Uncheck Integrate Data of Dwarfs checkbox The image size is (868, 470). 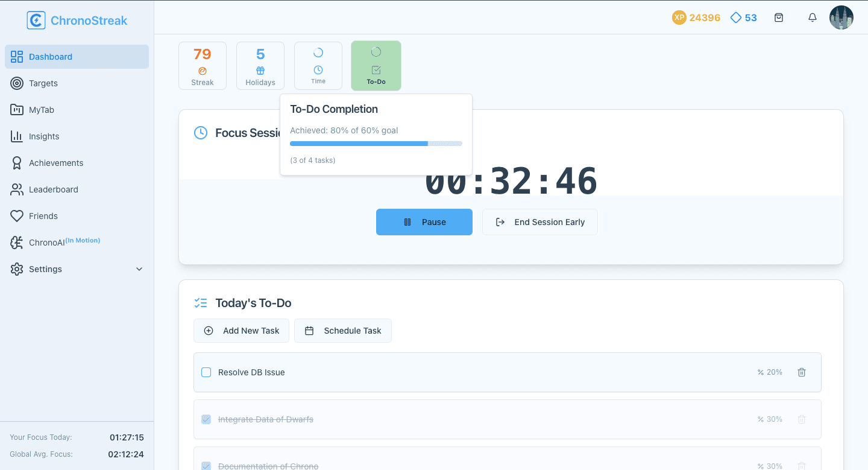point(206,419)
